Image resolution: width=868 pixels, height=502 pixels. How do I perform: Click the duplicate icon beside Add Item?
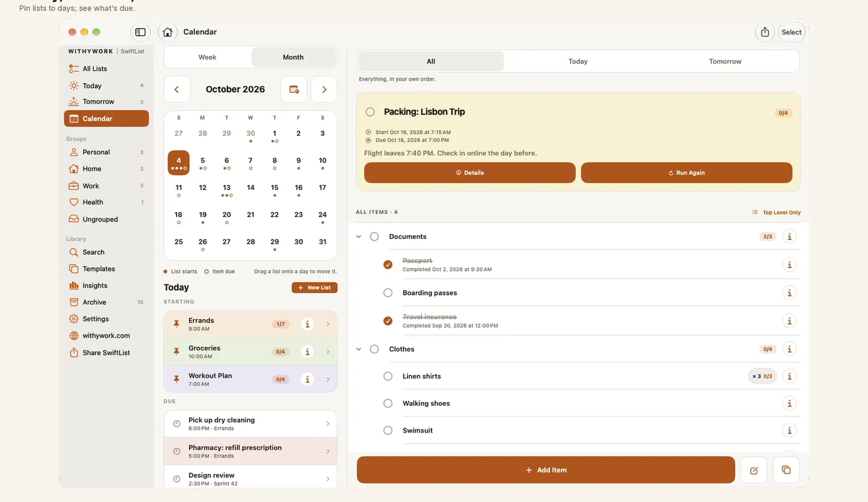click(786, 470)
